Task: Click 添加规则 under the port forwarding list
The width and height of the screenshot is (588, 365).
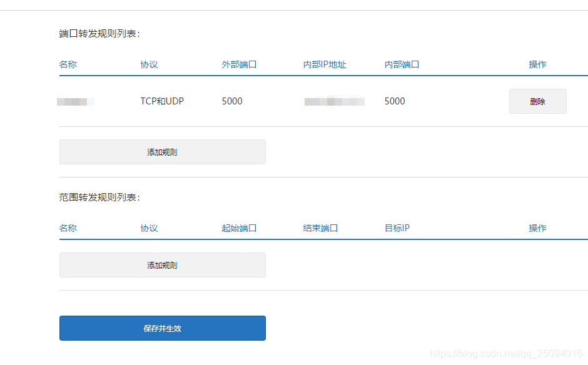Action: tap(162, 151)
